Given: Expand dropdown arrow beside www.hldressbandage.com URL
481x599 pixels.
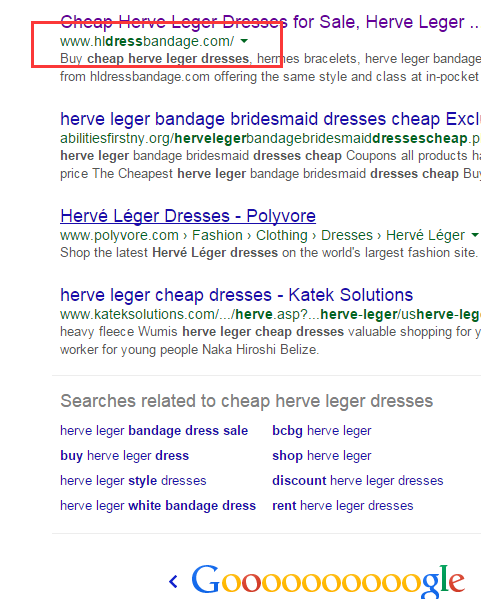Looking at the screenshot, I should 244,41.
